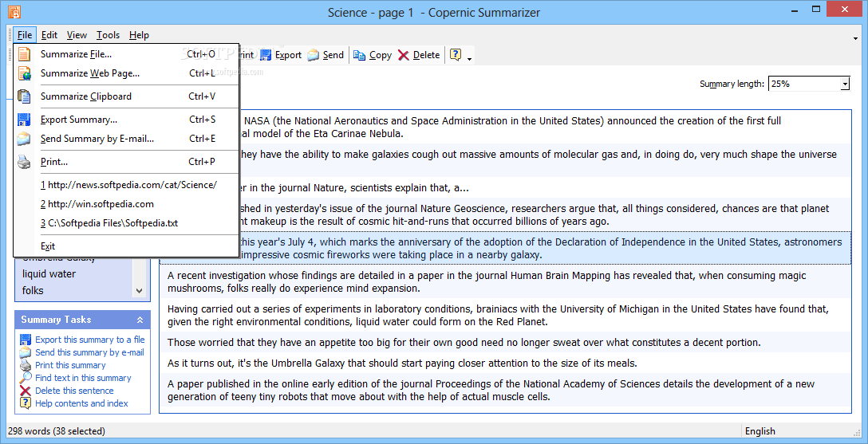868x444 pixels.
Task: Click the concepts list down arrow
Action: point(139,290)
